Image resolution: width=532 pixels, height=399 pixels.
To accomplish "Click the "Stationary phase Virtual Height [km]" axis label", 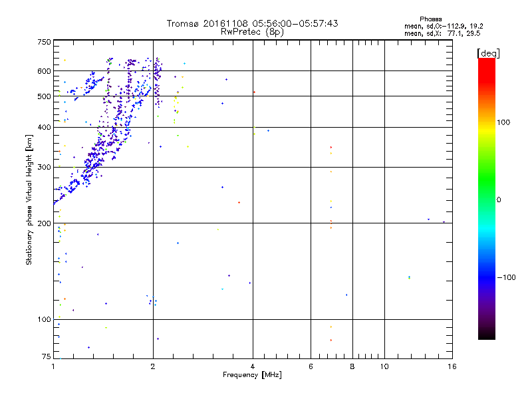I will coord(29,199).
